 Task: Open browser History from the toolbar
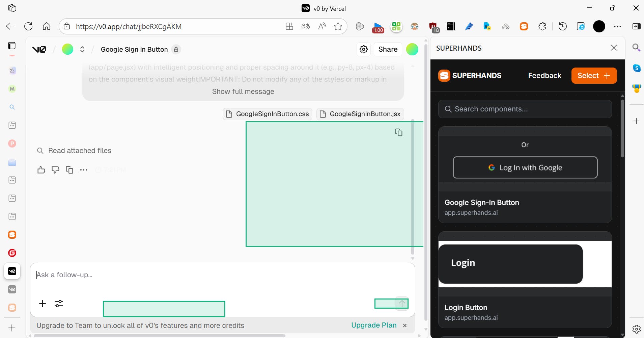coord(563,26)
